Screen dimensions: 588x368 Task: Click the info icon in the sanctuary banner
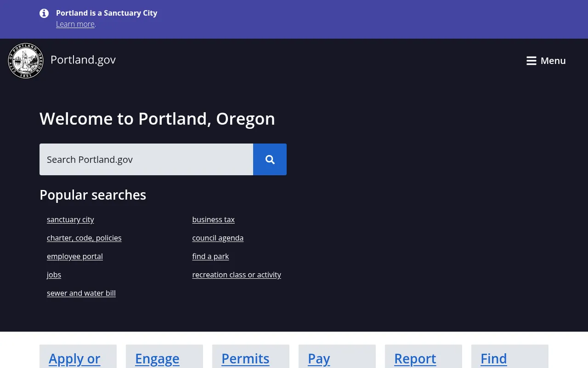[44, 13]
